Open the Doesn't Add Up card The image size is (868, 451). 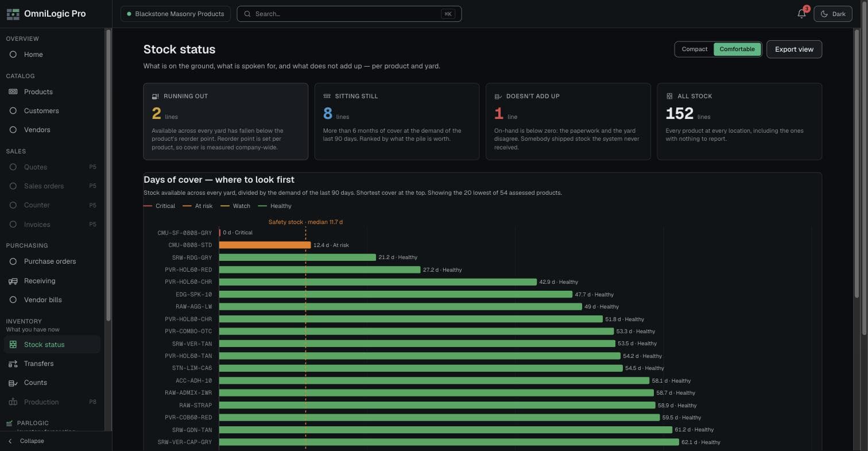coord(568,121)
